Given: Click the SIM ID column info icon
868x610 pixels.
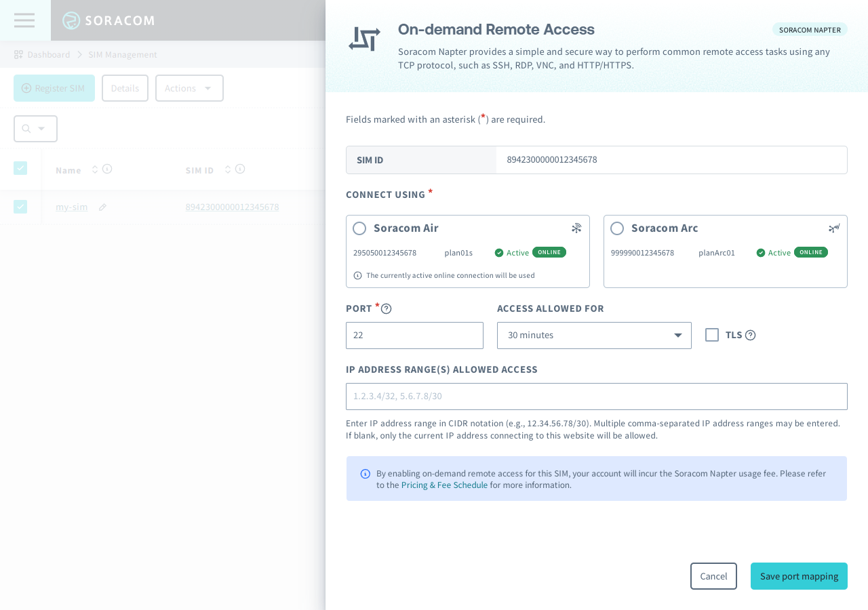Looking at the screenshot, I should pos(240,169).
